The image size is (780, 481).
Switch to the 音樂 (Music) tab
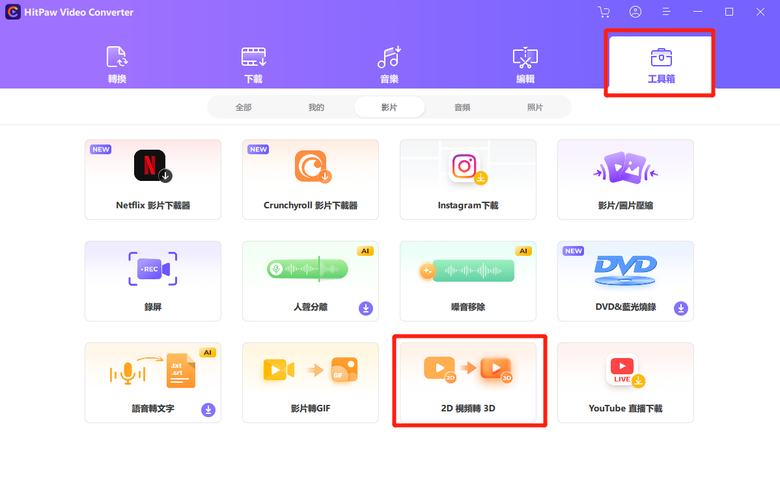[x=390, y=65]
